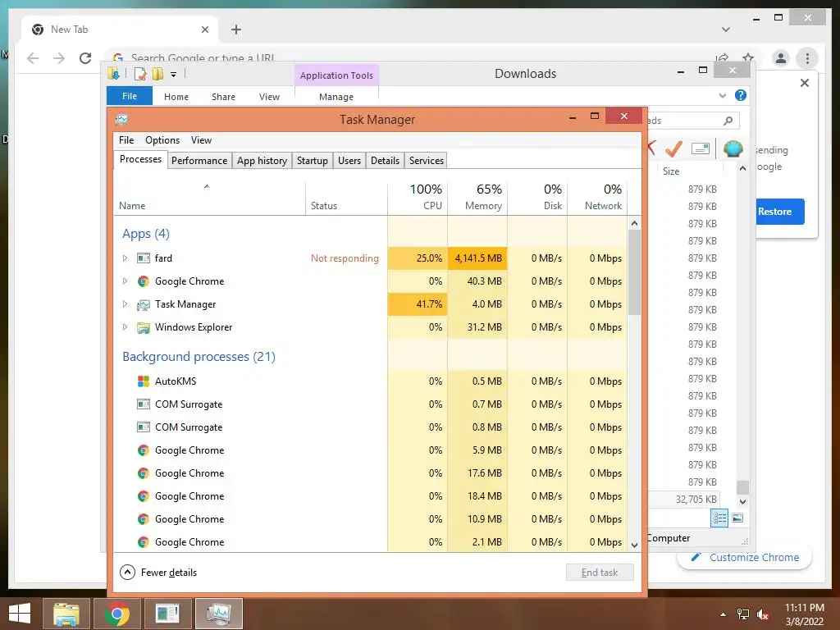The image size is (840, 630).
Task: Sort processes by Disk column
Action: click(x=537, y=197)
